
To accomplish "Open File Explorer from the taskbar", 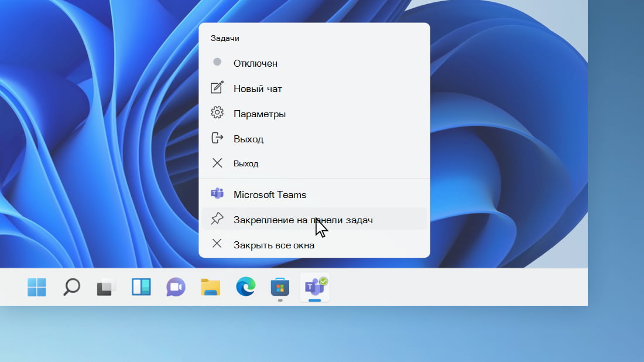I will (x=210, y=287).
